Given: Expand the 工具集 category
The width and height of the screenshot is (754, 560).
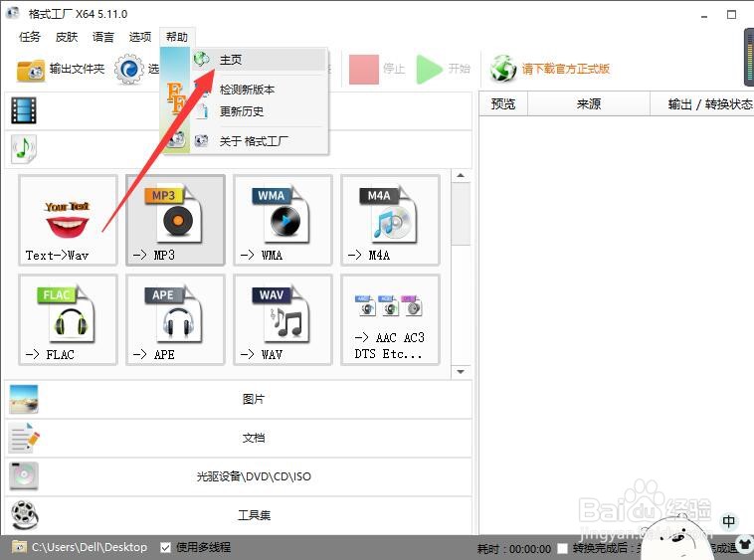Looking at the screenshot, I should [239, 515].
